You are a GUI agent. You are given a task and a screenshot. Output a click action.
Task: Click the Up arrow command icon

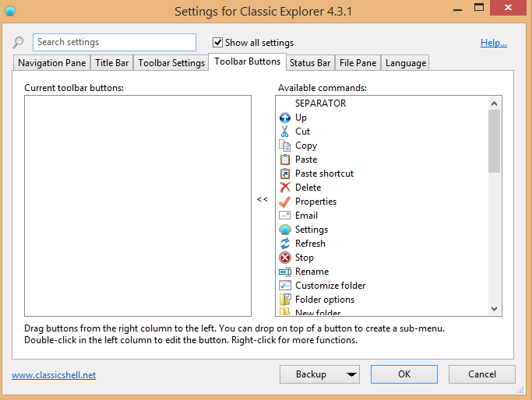click(x=284, y=118)
